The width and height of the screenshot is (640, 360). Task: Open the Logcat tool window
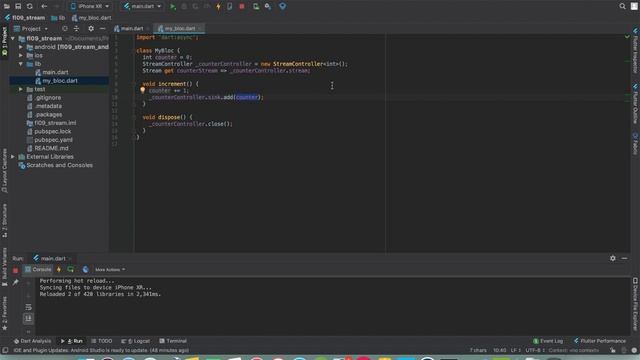click(136, 341)
